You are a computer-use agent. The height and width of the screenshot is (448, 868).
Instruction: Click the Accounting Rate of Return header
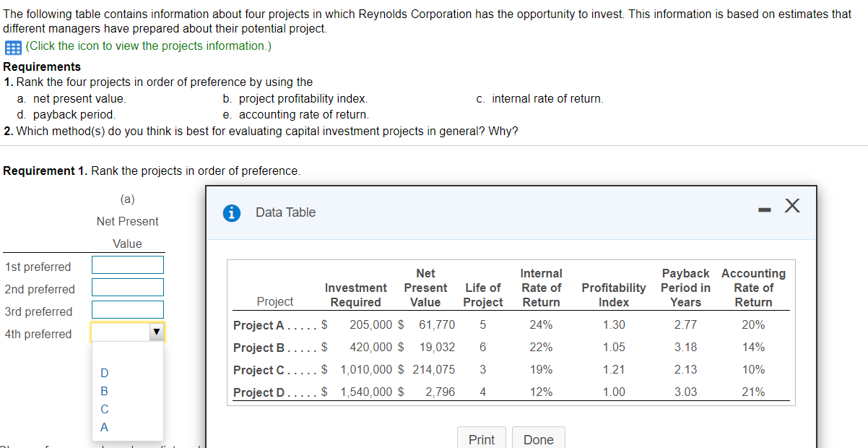pyautogui.click(x=753, y=288)
